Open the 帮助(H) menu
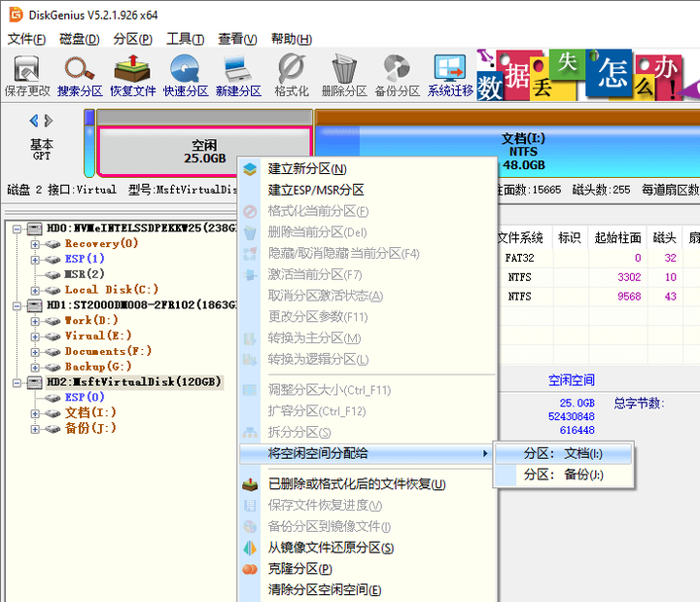The image size is (700, 602). (x=292, y=39)
